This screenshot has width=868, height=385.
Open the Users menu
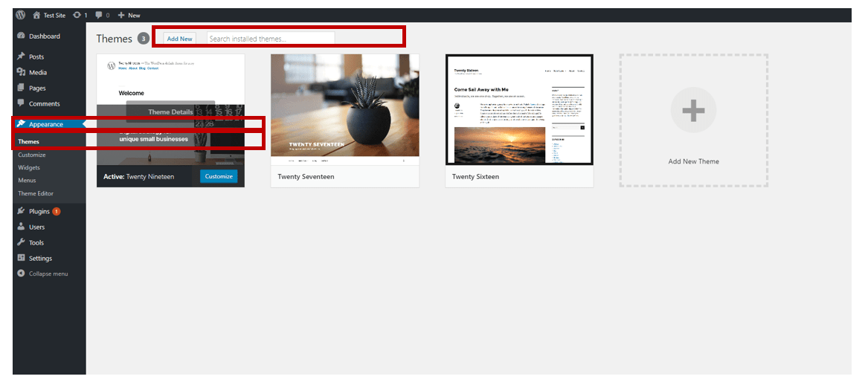(36, 227)
